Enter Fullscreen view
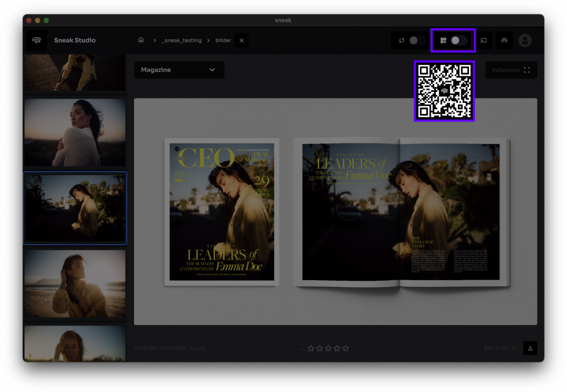The height and width of the screenshot is (392, 567). [511, 70]
